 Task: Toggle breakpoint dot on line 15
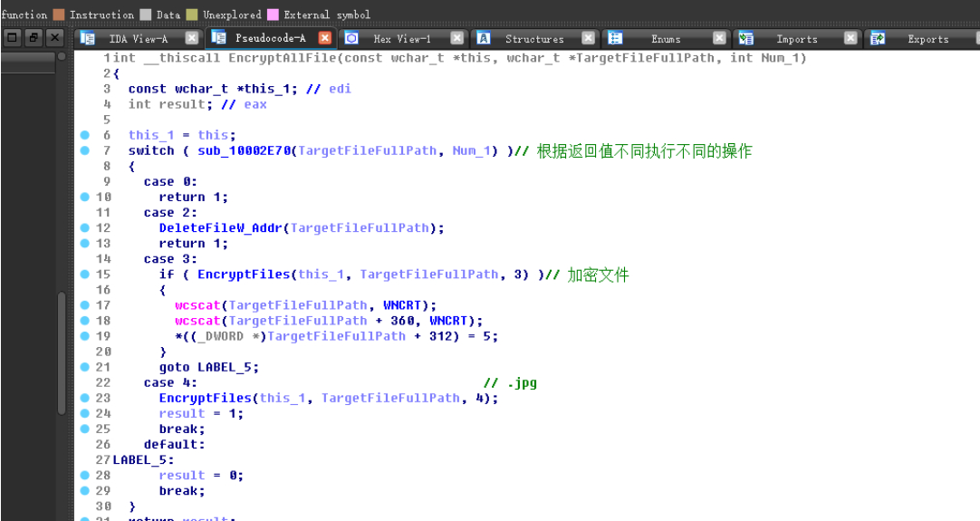pos(85,274)
